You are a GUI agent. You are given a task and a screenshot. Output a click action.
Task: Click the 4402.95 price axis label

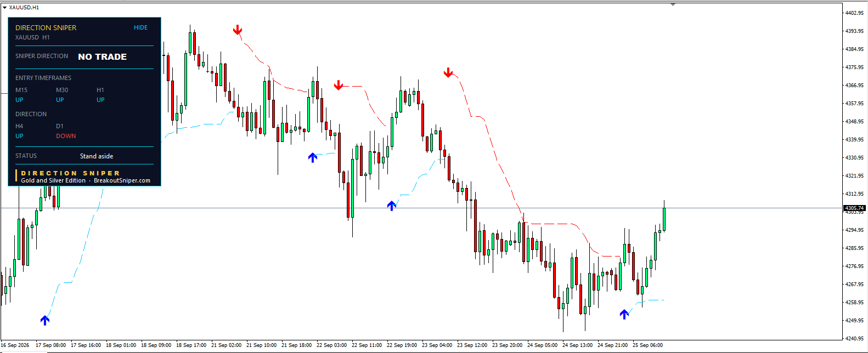click(854, 13)
